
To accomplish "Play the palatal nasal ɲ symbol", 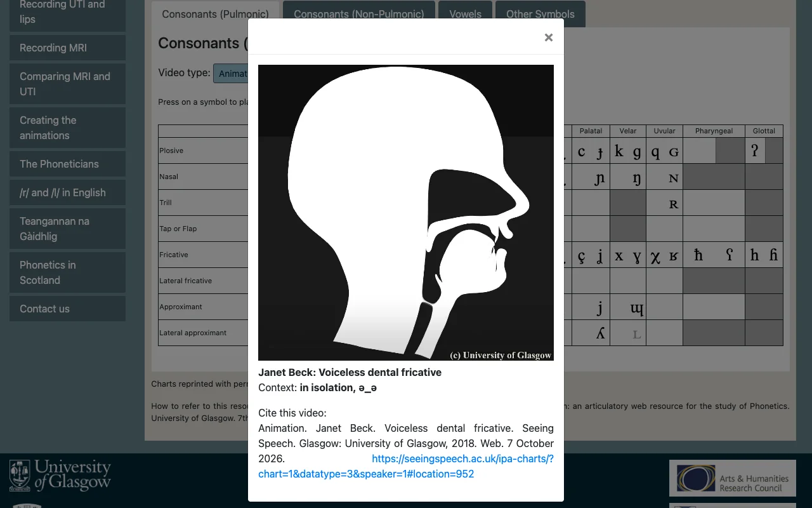I will click(599, 178).
